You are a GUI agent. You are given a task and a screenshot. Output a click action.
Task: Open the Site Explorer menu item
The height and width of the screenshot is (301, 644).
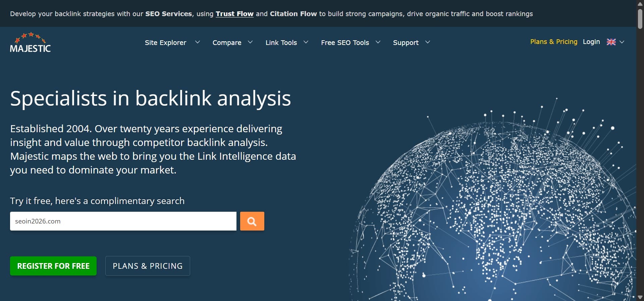(165, 43)
